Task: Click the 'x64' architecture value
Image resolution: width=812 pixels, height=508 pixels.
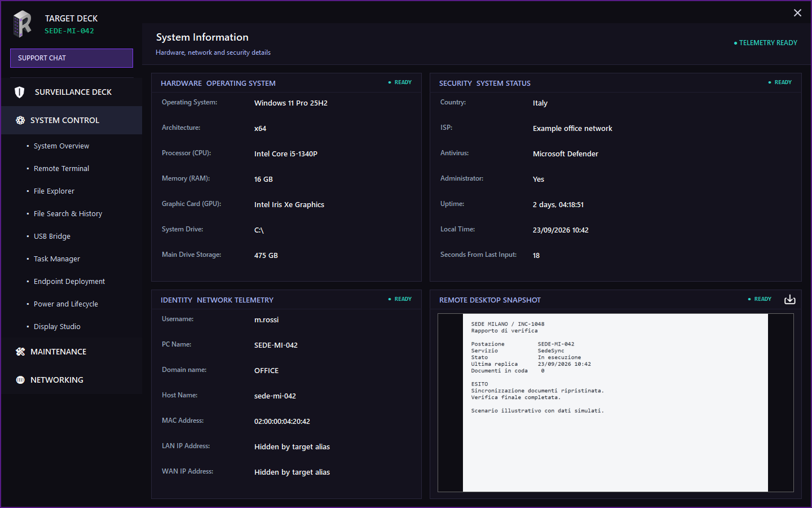Action: [260, 128]
